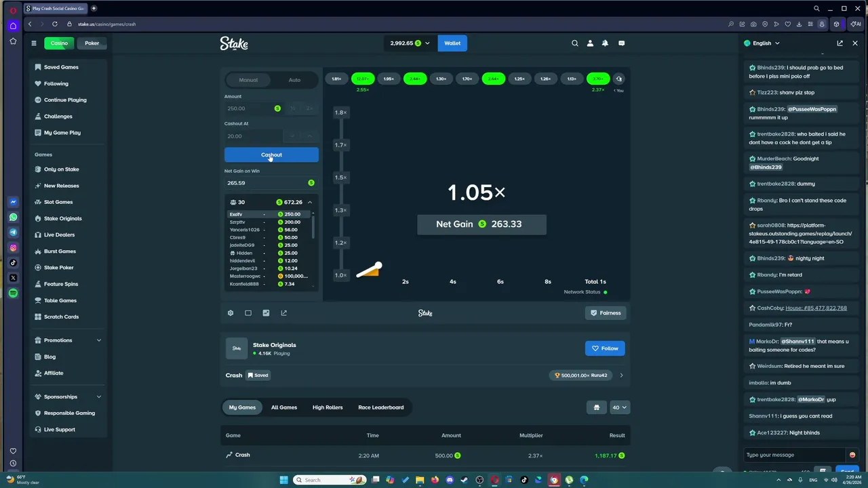Viewport: 868px width, 488px height.
Task: Toggle theatre mode icon below game
Action: point(248,313)
